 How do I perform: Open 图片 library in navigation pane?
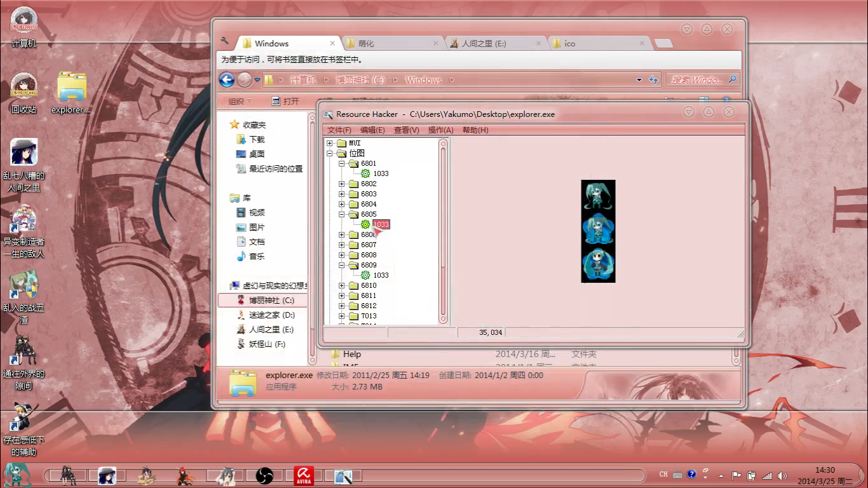pos(257,227)
